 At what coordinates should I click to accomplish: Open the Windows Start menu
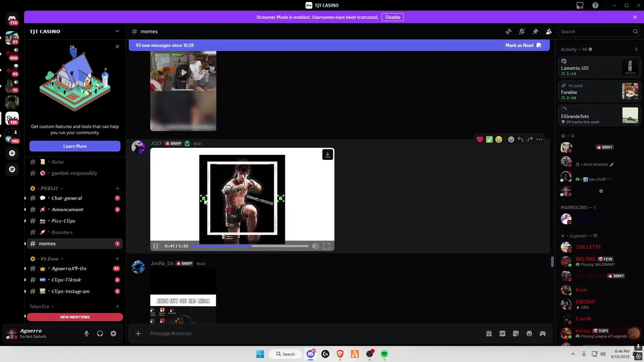click(260, 354)
